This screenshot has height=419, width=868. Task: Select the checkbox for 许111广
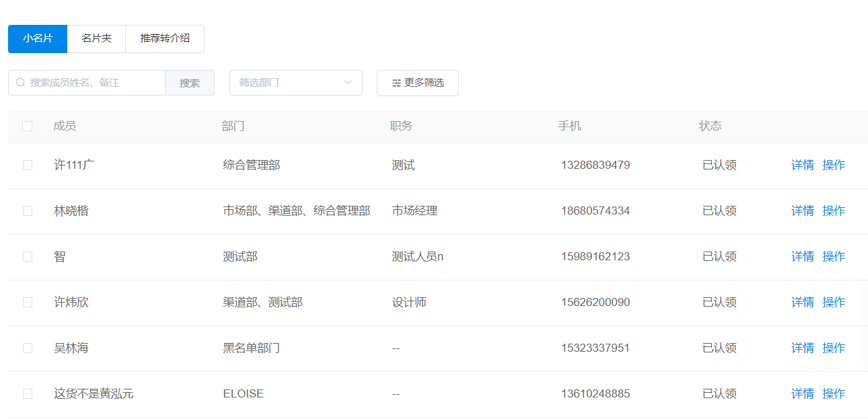point(28,165)
